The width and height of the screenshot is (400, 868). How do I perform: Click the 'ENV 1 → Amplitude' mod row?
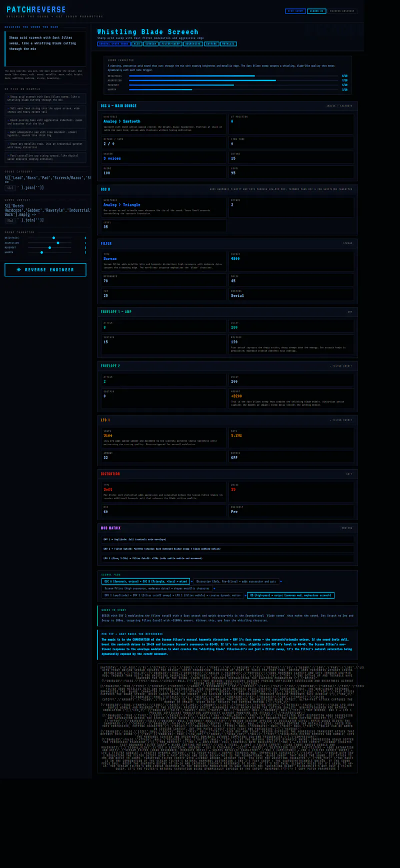pos(227,540)
